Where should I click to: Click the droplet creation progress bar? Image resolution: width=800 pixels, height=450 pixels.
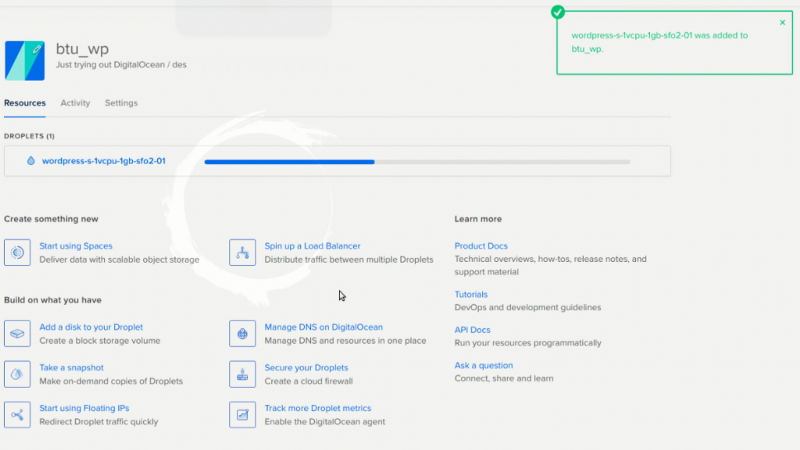[417, 162]
